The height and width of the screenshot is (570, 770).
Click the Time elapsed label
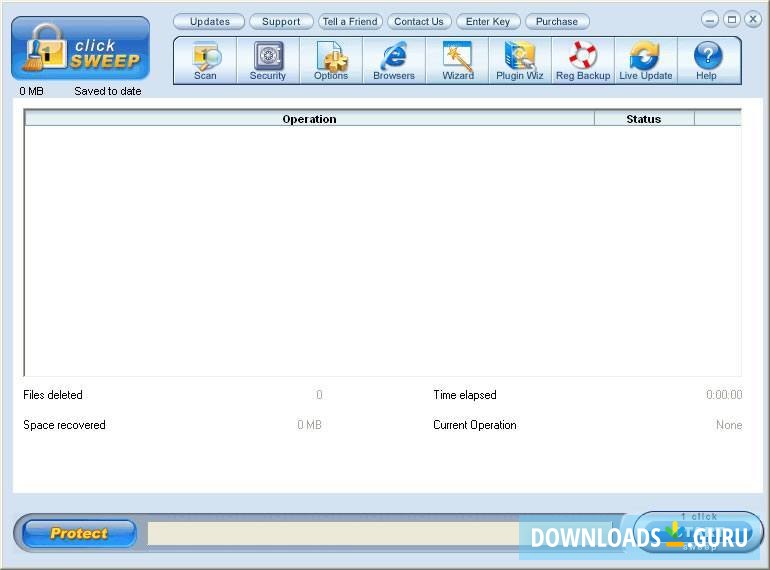[465, 395]
